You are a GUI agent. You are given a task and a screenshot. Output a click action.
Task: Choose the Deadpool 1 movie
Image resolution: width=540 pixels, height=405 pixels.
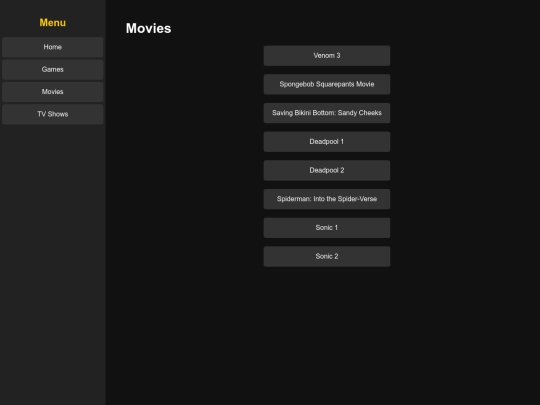327,142
